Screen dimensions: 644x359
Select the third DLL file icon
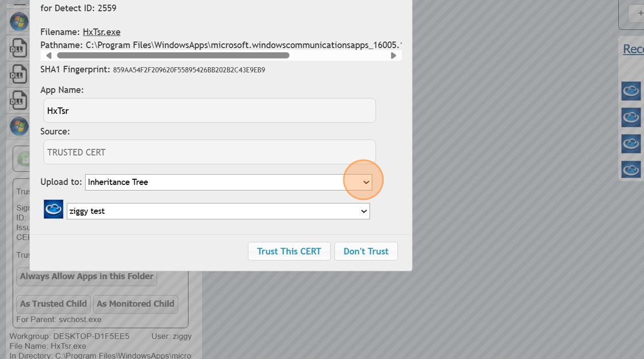point(18,101)
